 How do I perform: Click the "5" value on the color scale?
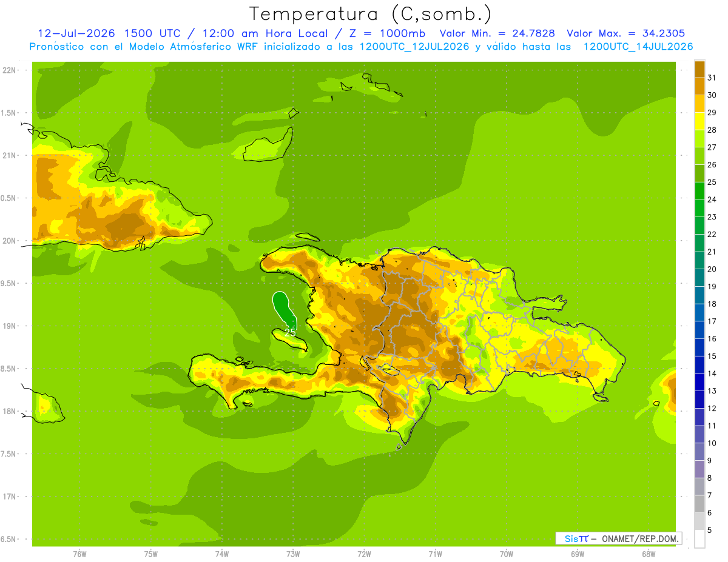pos(710,530)
